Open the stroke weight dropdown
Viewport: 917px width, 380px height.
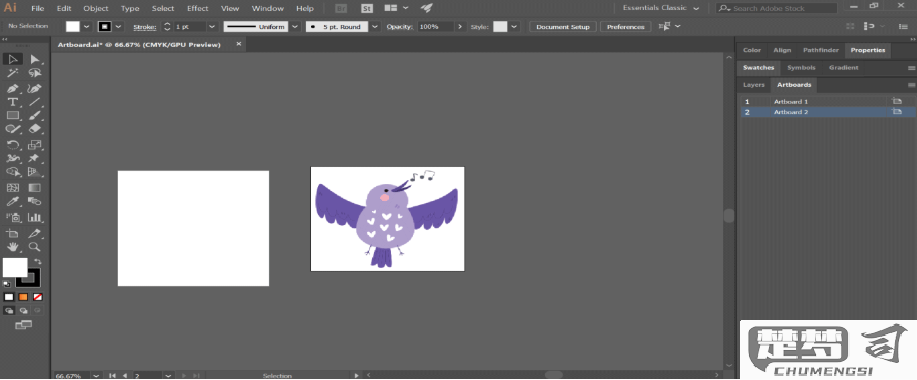(212, 27)
